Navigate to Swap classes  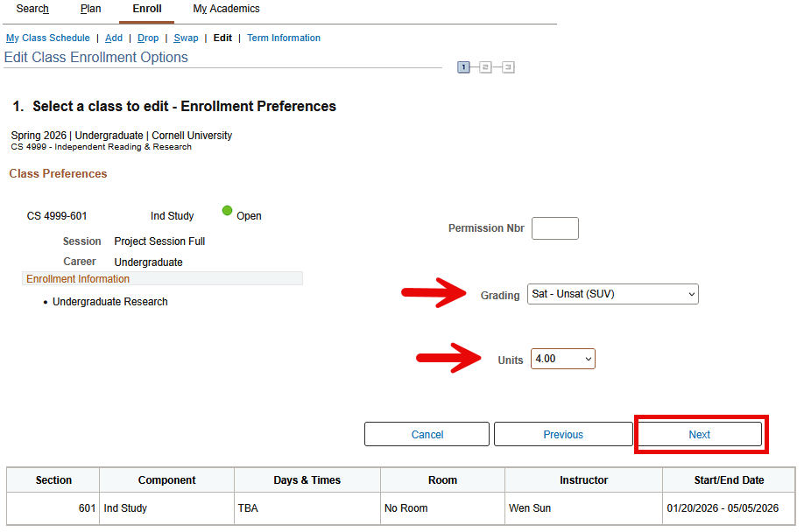(186, 38)
